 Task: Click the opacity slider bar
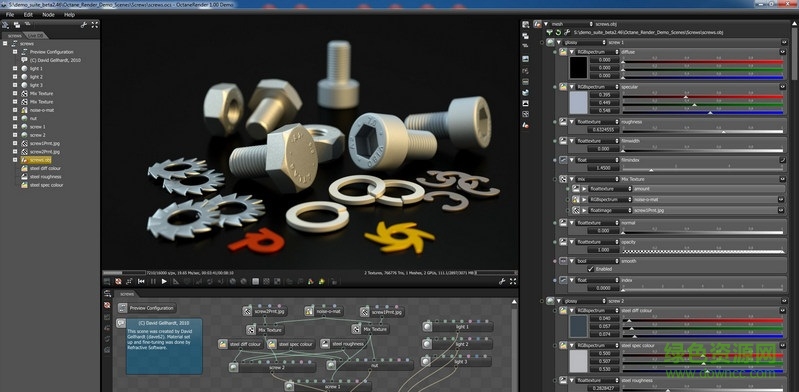tap(703, 250)
